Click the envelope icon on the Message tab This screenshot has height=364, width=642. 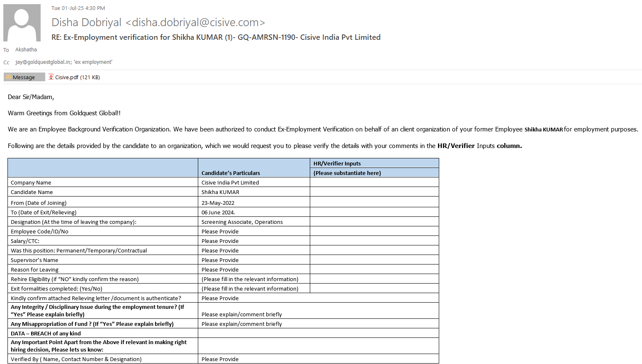pos(8,77)
